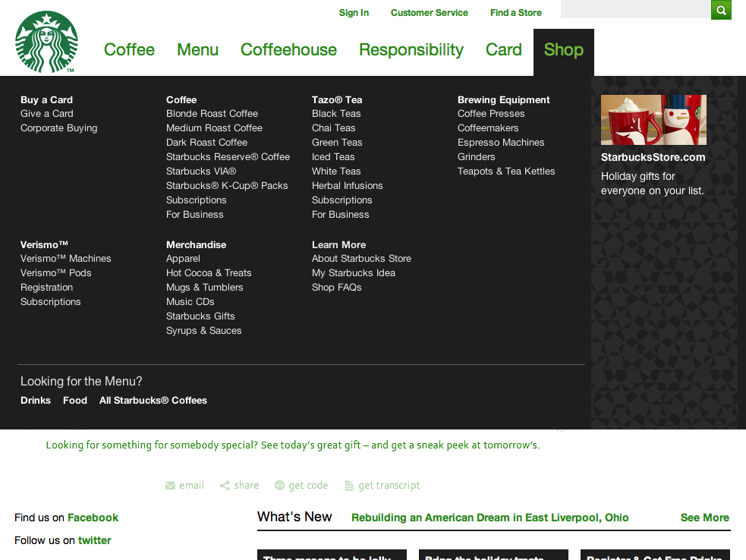The image size is (746, 560).
Task: Select Hot Cocoa & Treats
Action: [x=209, y=273]
